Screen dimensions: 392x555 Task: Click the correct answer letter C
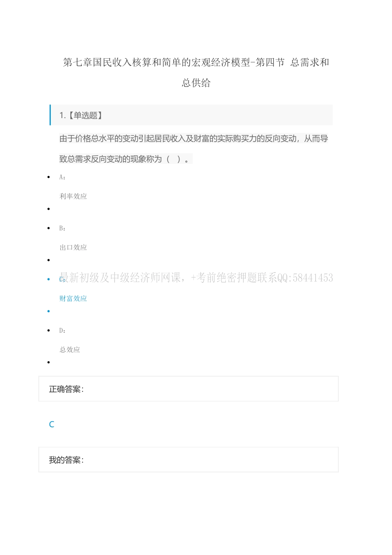click(x=52, y=424)
